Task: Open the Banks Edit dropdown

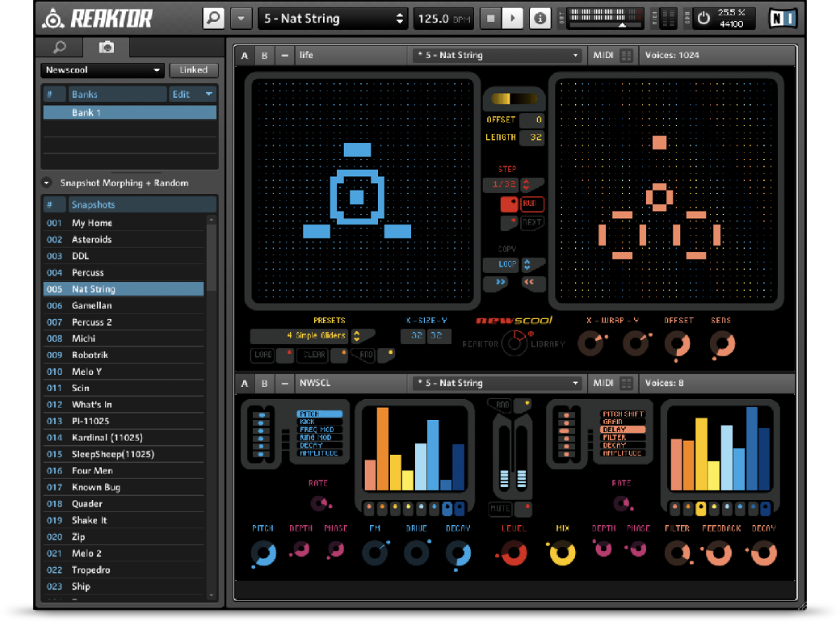Action: point(192,95)
